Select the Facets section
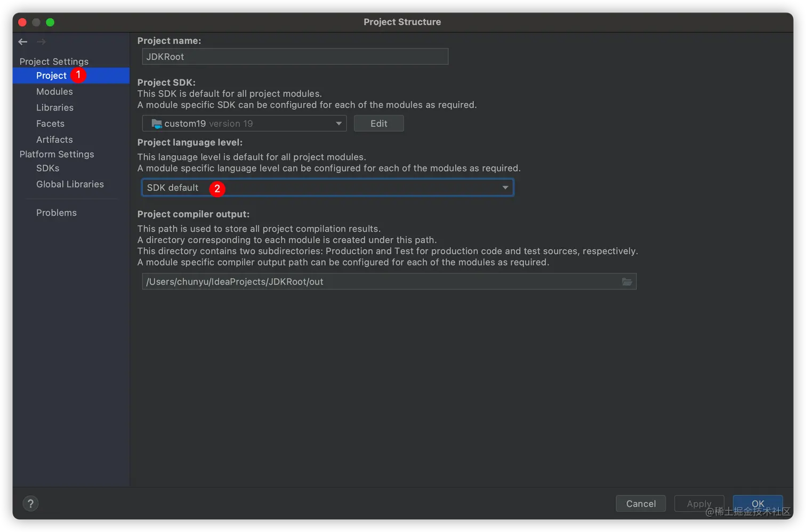This screenshot has height=532, width=806. point(50,124)
